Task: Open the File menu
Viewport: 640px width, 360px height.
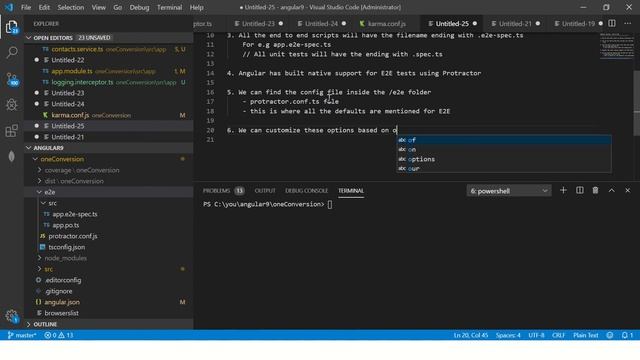Action: 26,7
